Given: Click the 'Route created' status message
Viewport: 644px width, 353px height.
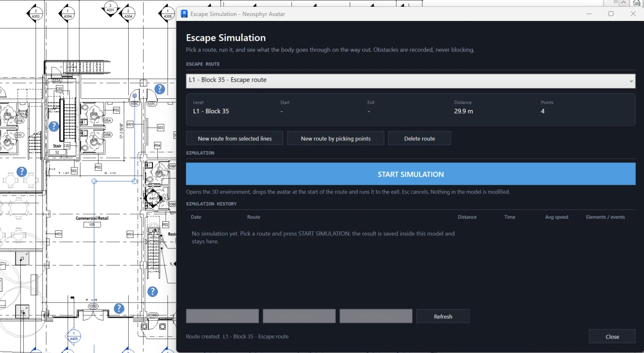Looking at the screenshot, I should click(237, 336).
